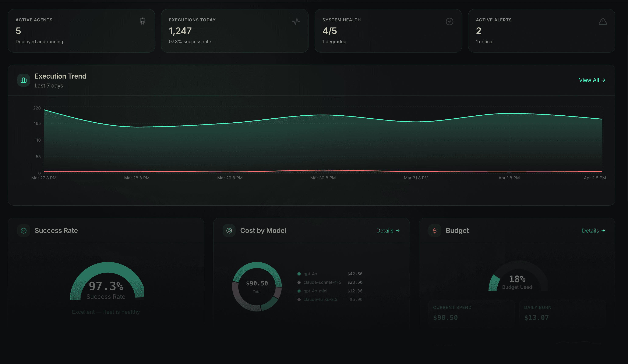Click the dollar sign icon beside Budget
Viewport: 628px width, 364px height.
[x=434, y=231]
